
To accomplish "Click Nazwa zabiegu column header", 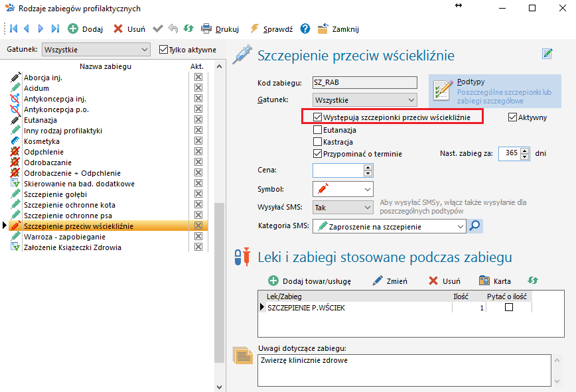I will click(x=106, y=66).
